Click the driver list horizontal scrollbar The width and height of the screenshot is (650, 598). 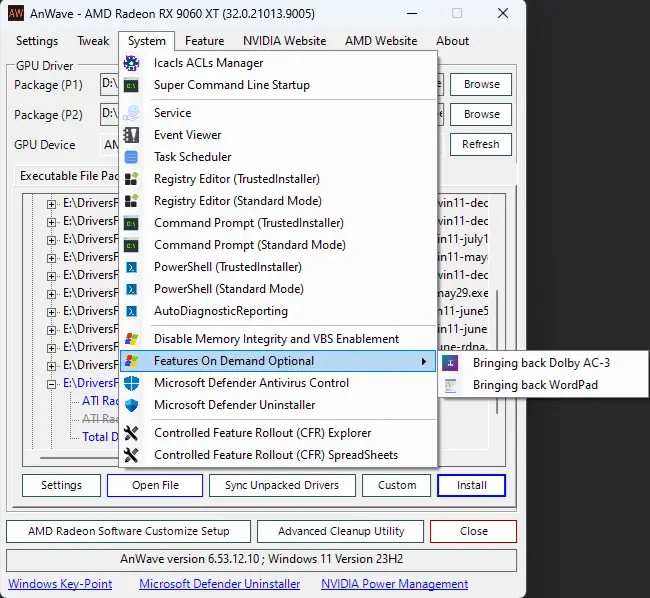(x=79, y=458)
